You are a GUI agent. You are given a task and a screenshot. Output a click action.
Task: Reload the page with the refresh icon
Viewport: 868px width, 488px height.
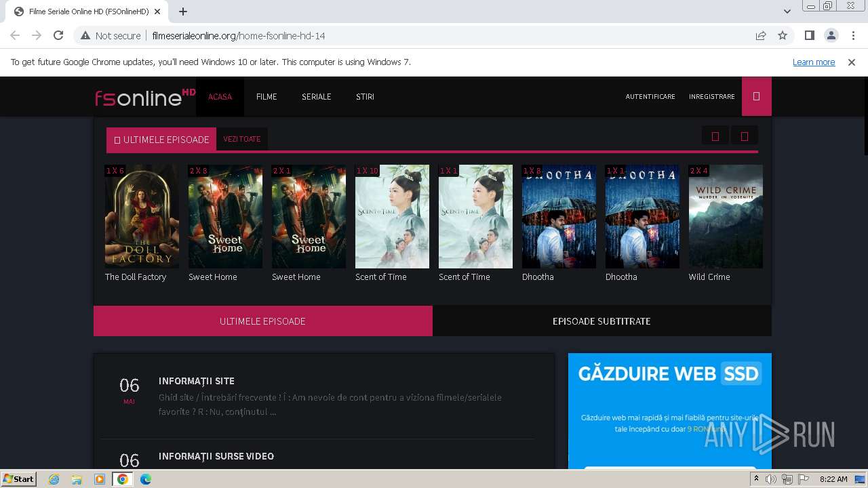(x=58, y=35)
